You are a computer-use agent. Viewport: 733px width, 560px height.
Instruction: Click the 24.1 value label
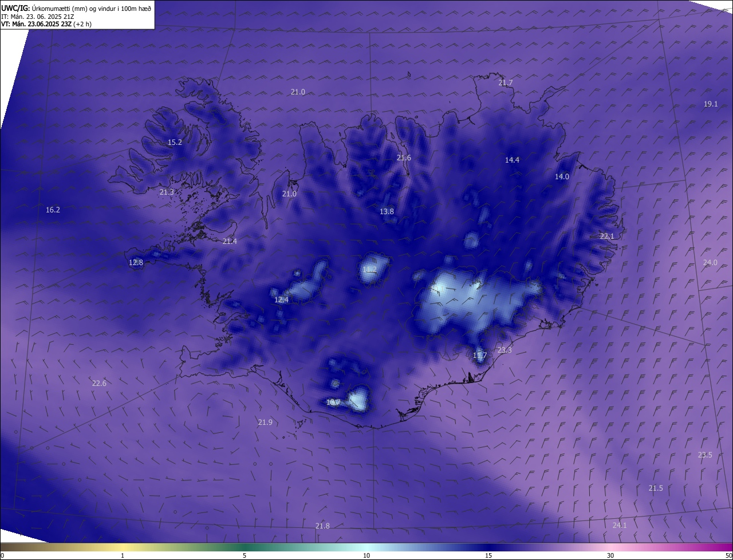pos(620,526)
